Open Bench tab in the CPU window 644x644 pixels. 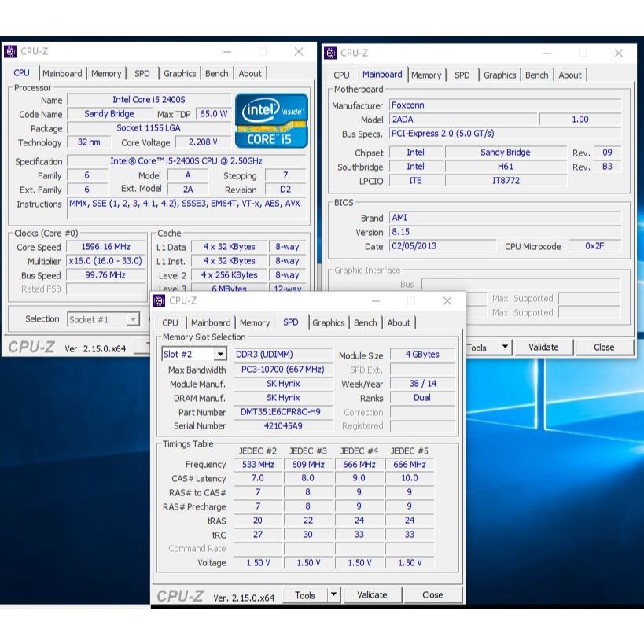point(216,73)
